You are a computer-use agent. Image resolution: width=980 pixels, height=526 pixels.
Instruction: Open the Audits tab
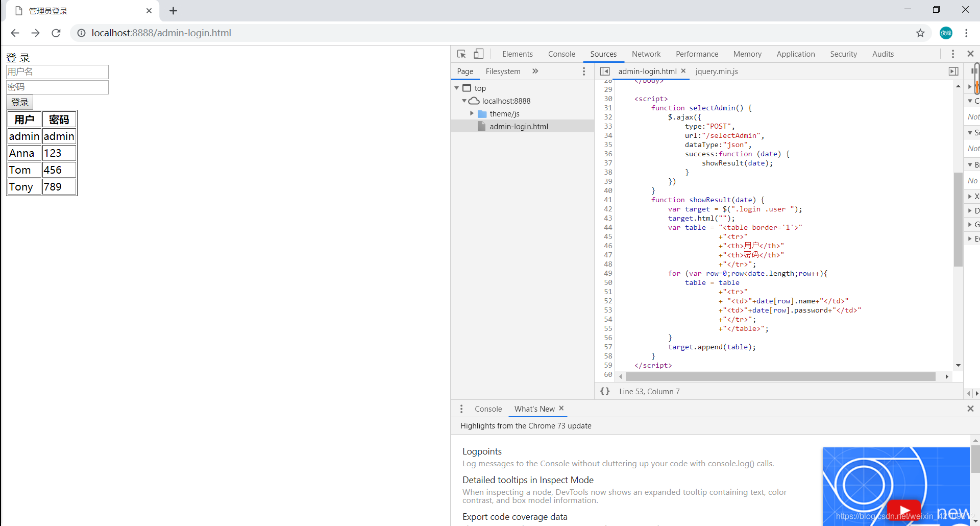point(883,54)
